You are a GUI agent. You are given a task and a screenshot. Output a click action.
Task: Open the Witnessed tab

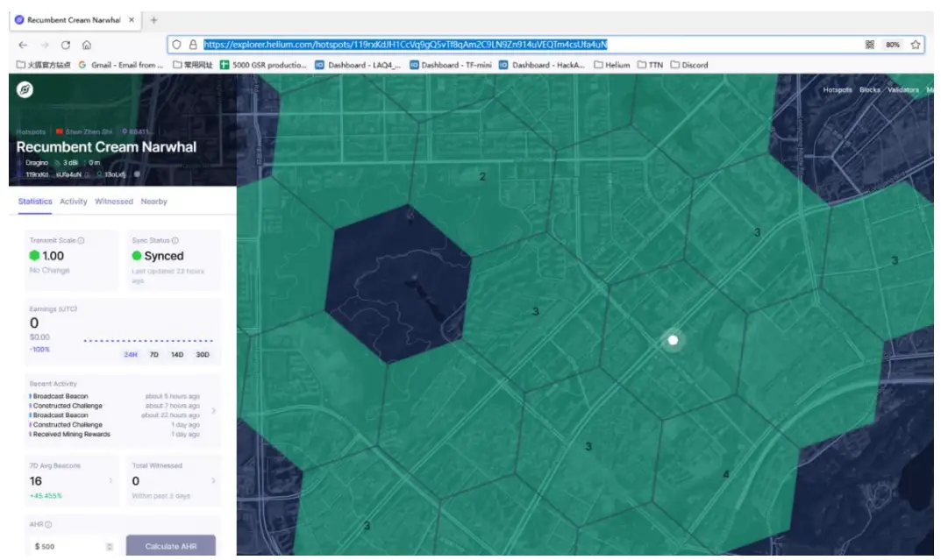pyautogui.click(x=114, y=202)
